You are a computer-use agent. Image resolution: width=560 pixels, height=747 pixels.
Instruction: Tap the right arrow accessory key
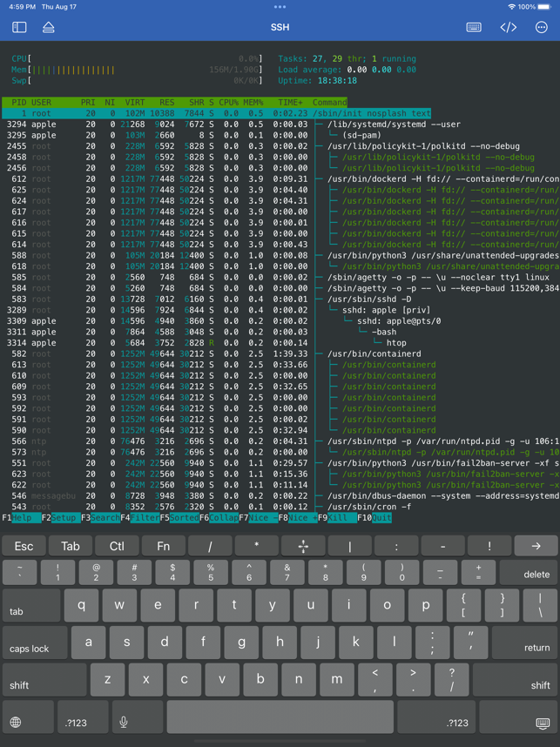click(536, 546)
